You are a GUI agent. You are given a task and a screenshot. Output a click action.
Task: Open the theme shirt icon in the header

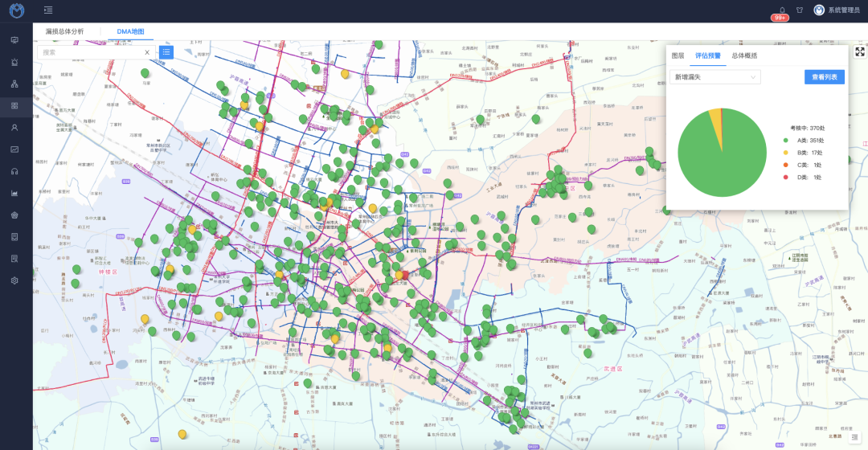(x=799, y=10)
